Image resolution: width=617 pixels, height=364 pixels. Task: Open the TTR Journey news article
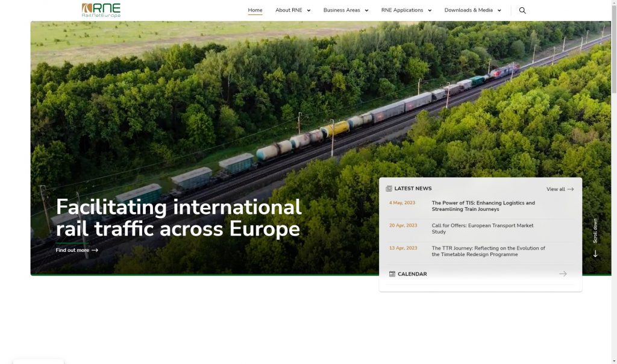tap(488, 251)
